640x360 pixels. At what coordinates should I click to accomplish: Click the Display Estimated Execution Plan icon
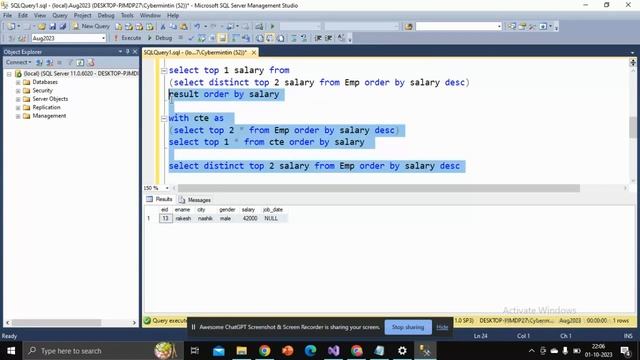pos(202,38)
